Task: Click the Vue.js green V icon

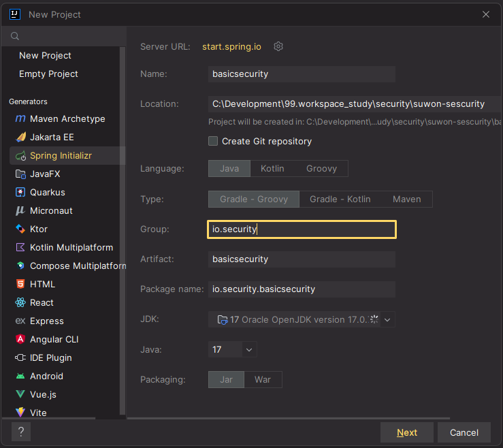Action: [20, 394]
